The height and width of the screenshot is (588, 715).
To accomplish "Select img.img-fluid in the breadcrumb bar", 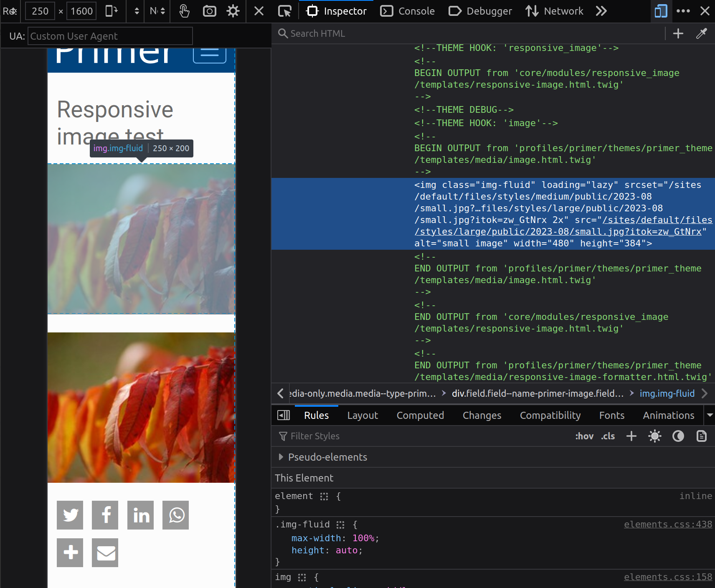I will click(667, 393).
